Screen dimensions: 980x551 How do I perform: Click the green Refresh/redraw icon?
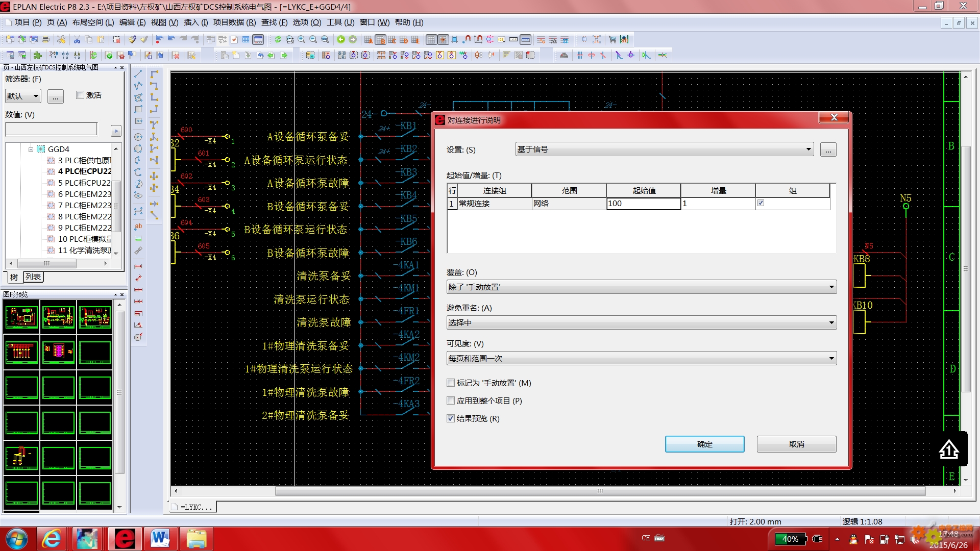click(278, 39)
